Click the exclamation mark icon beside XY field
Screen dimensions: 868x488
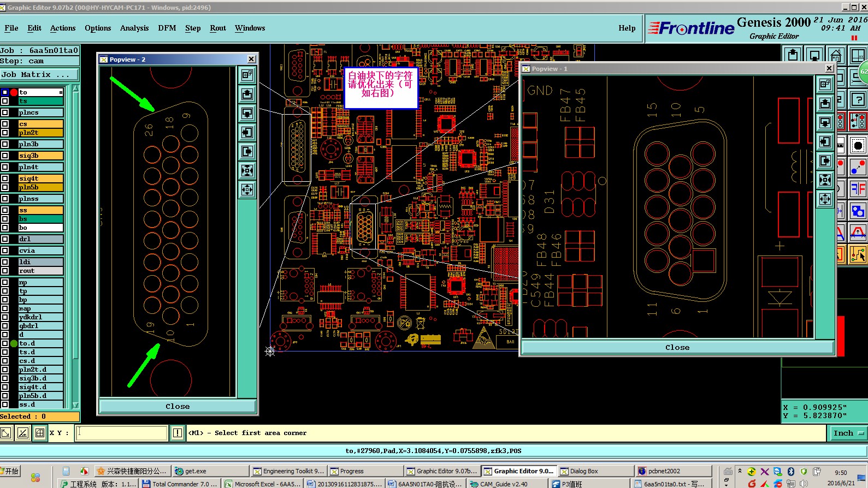pos(178,433)
